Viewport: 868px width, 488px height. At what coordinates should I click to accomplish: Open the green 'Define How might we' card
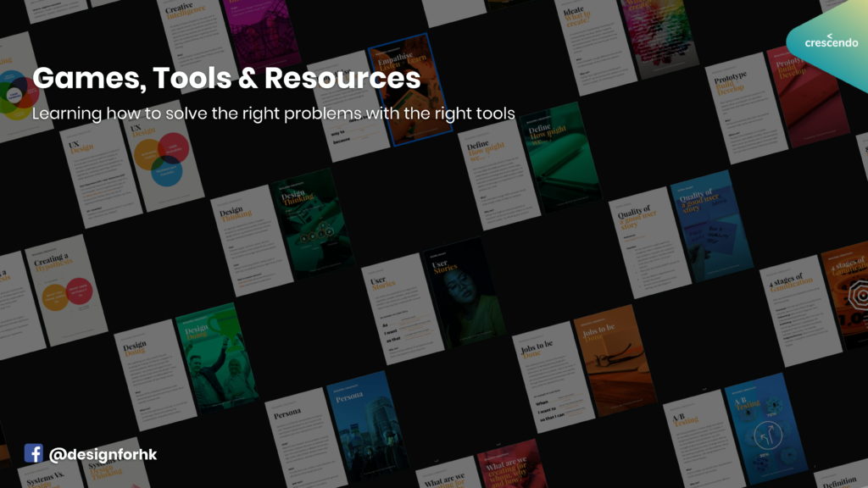click(560, 157)
